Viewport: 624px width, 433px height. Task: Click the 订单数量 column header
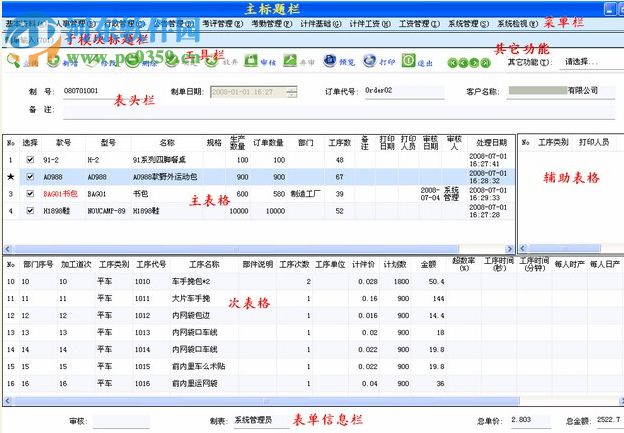click(268, 143)
